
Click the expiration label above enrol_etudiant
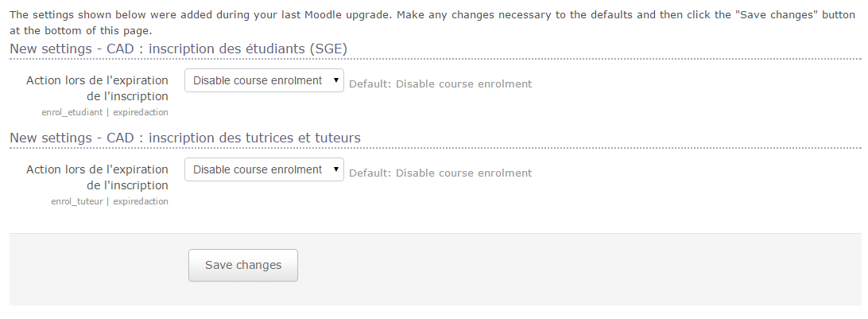[97, 88]
